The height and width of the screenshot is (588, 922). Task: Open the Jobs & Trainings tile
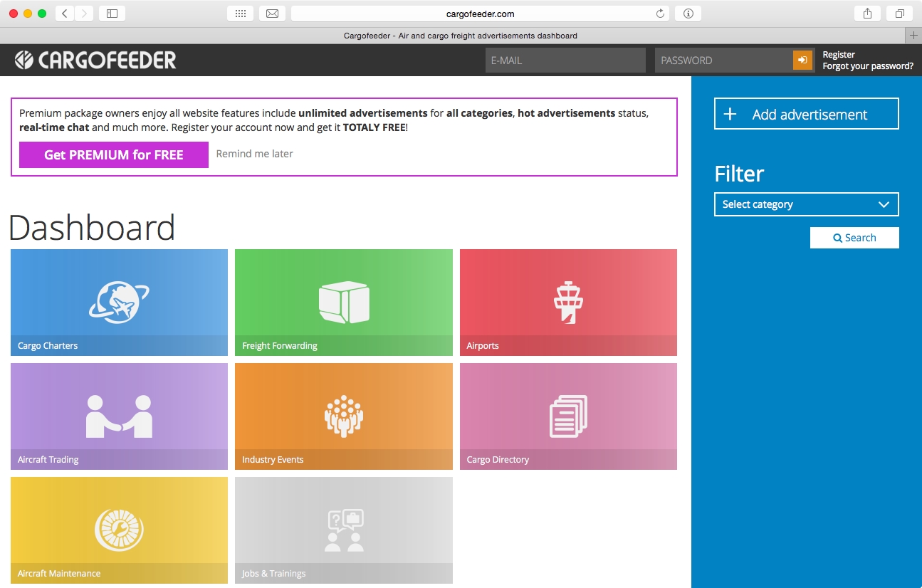coord(344,530)
